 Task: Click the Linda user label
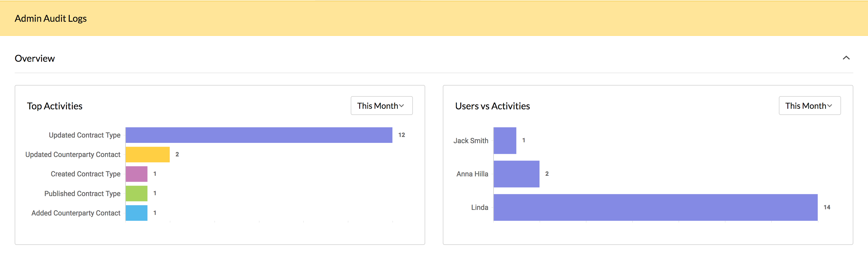tap(479, 207)
